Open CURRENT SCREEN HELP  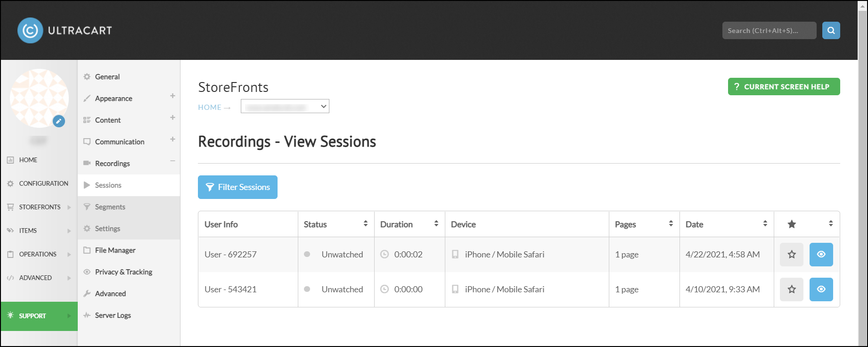pos(784,86)
